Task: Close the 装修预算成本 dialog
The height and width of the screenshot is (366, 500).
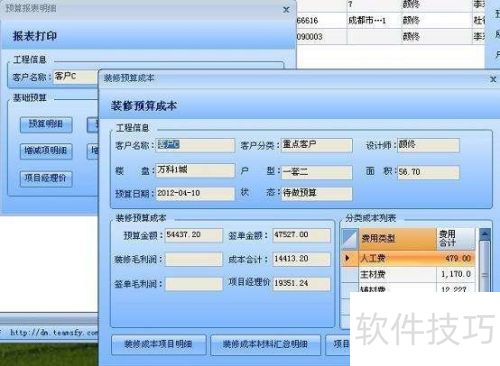Action: (493, 79)
